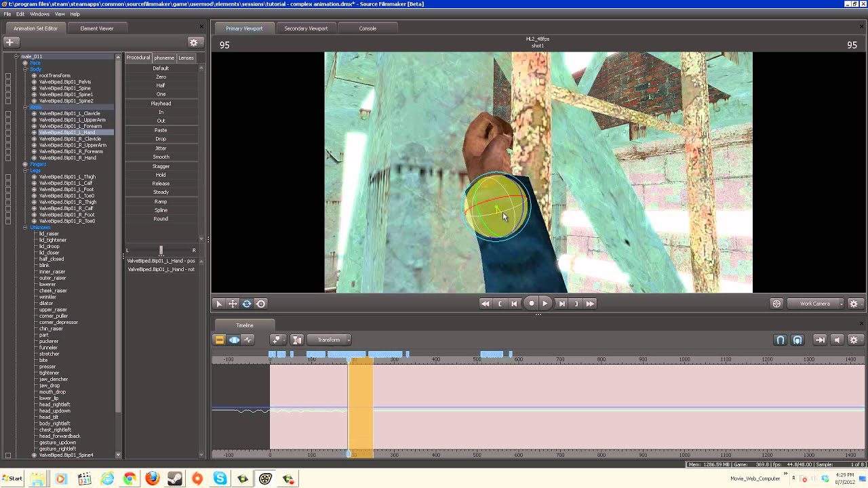Expand the Face group in tree

[x=25, y=63]
